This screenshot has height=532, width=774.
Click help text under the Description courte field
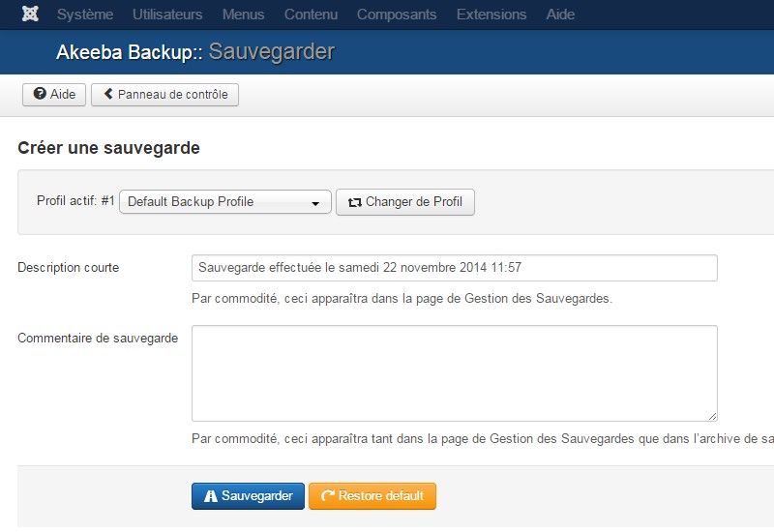(x=402, y=299)
